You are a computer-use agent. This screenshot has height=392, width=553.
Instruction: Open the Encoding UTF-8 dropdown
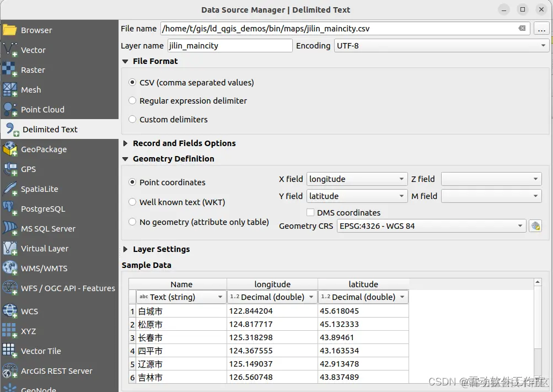(x=441, y=45)
